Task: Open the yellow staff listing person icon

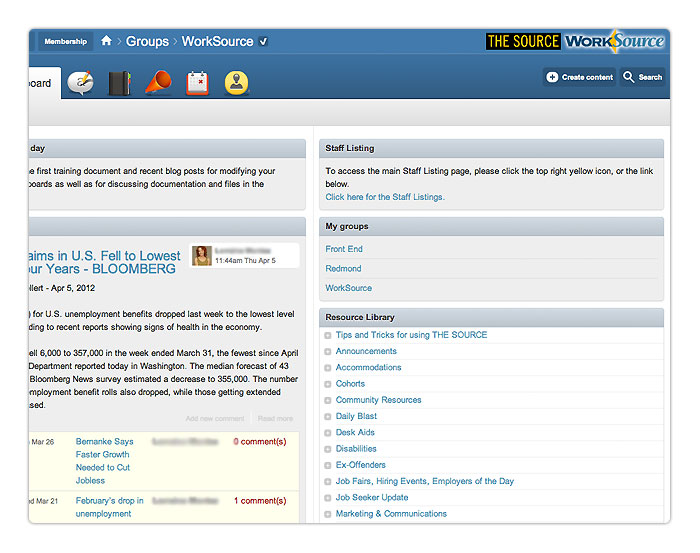Action: click(237, 83)
